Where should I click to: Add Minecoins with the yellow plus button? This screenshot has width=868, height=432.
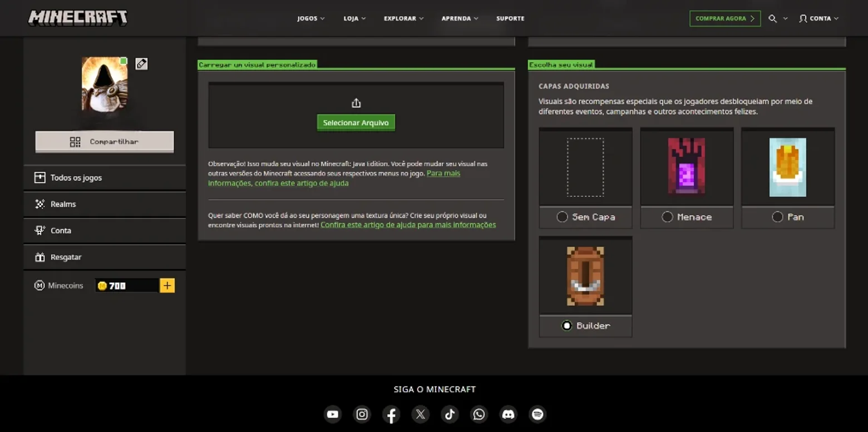tap(167, 286)
